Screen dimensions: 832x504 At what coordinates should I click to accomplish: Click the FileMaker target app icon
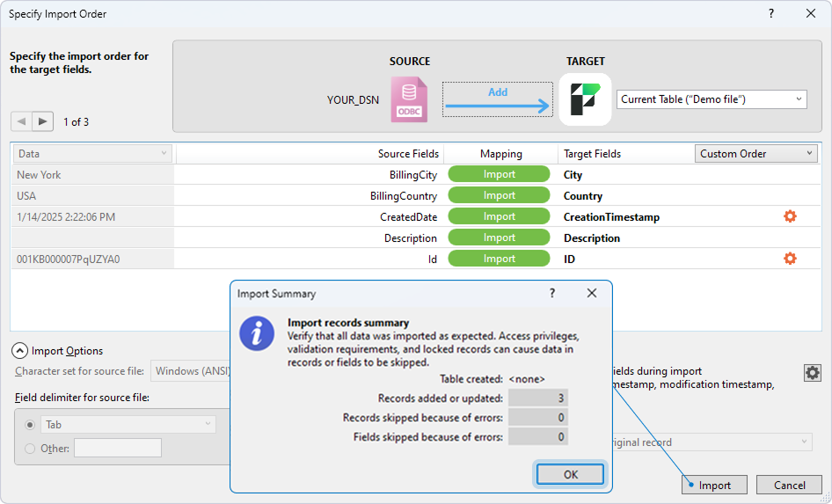click(585, 99)
